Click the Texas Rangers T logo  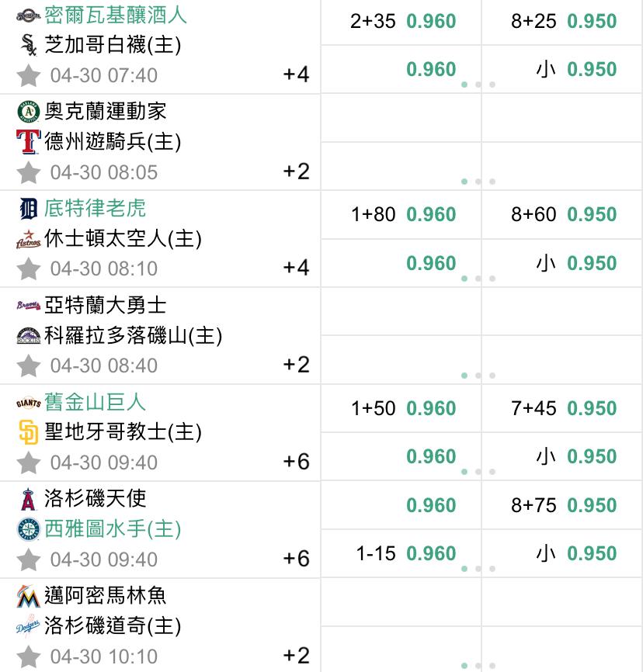coord(29,142)
